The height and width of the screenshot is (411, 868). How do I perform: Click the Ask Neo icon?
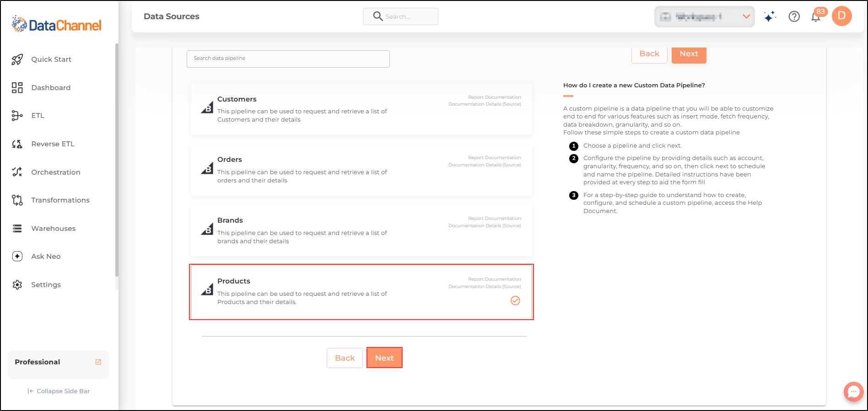[x=17, y=256]
